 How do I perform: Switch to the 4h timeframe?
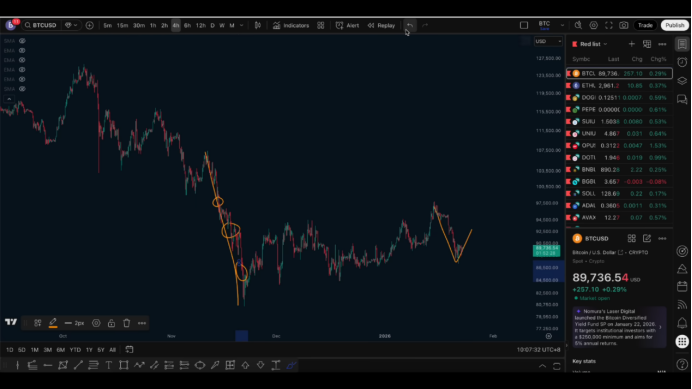click(x=176, y=25)
